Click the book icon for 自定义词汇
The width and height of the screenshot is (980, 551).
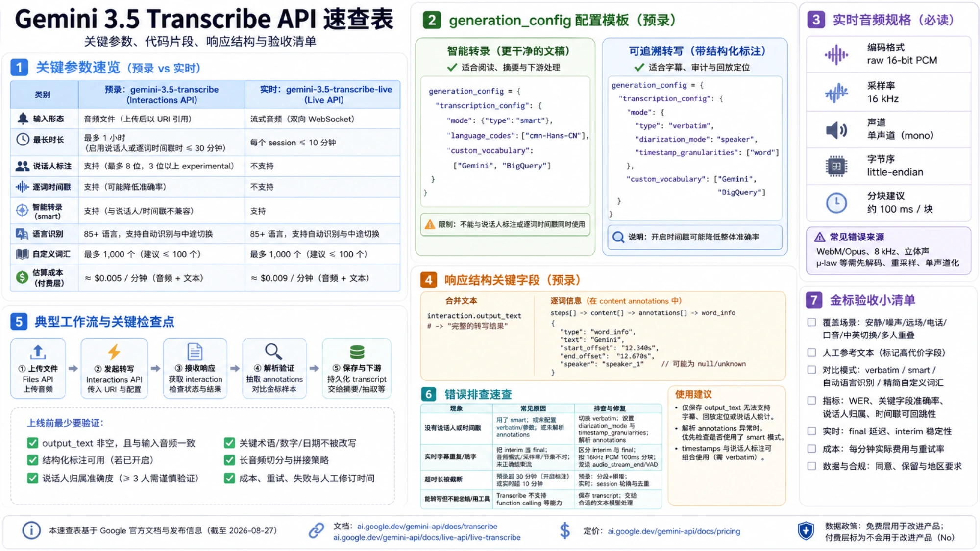pyautogui.click(x=22, y=254)
